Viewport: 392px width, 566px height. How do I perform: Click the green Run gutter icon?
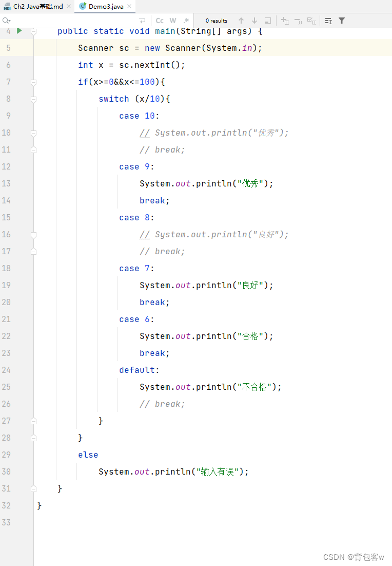tap(19, 31)
